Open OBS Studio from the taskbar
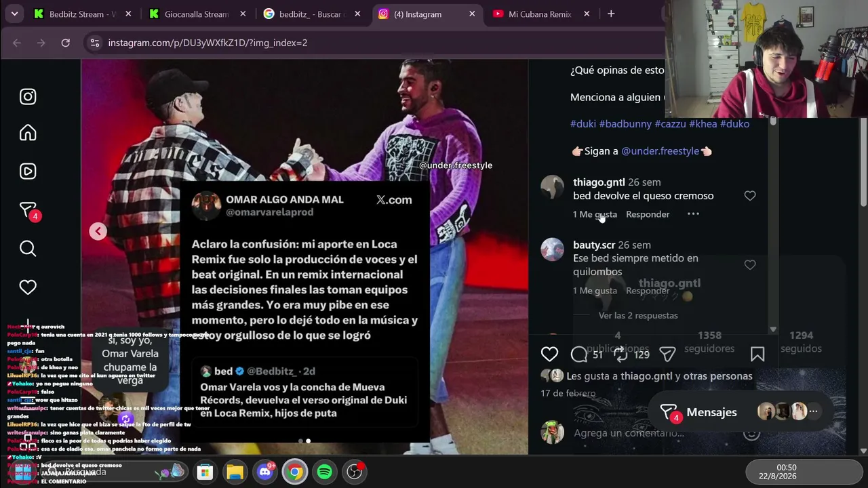This screenshot has width=868, height=488. (x=355, y=472)
